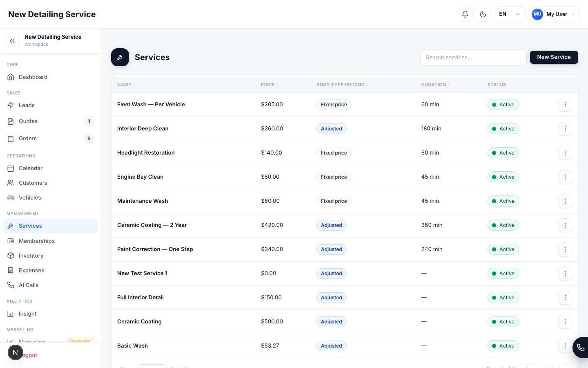This screenshot has height=368, width=588.
Task: Open actions menu for Fleet Wash — Per Vehicle
Action: tap(565, 105)
